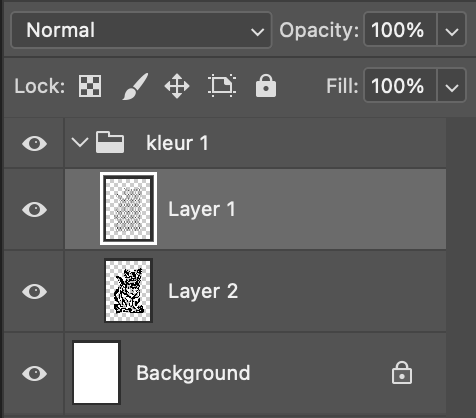Hide the kleur 1 group

34,143
